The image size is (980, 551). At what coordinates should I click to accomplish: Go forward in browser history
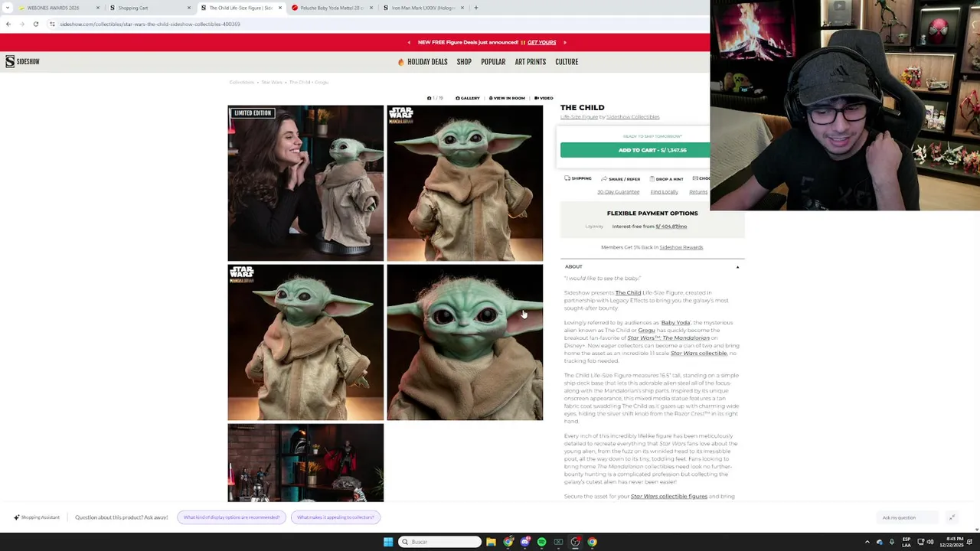(21, 24)
